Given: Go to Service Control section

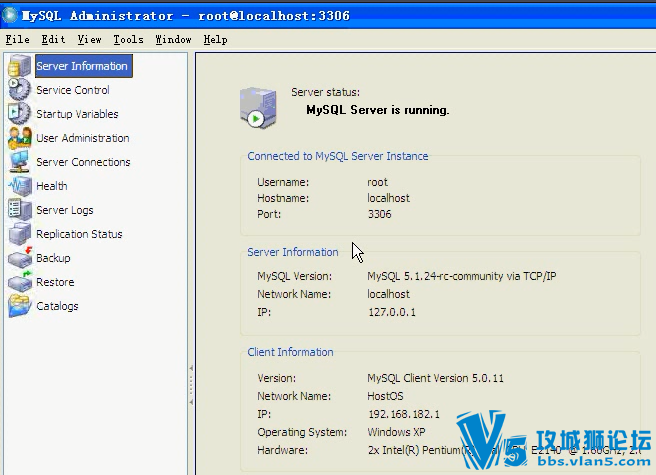Looking at the screenshot, I should [x=73, y=90].
